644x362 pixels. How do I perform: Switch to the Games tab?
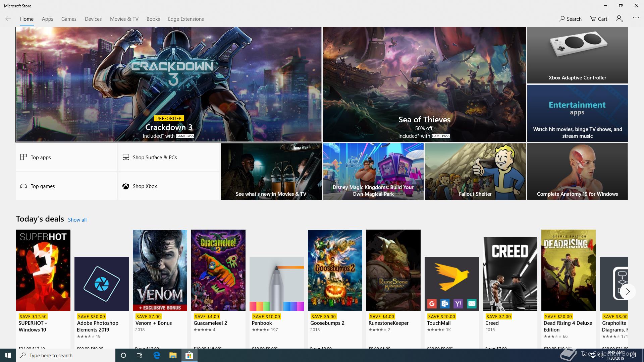(x=69, y=19)
